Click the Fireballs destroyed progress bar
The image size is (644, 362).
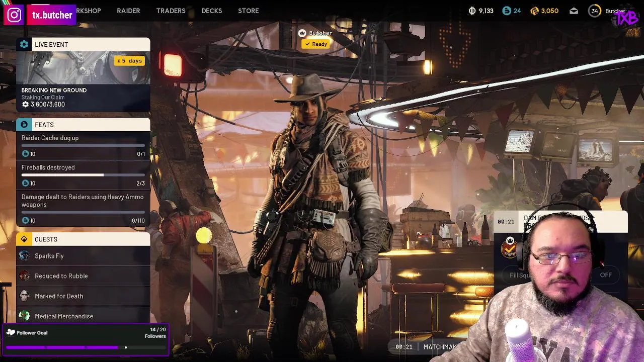point(83,175)
